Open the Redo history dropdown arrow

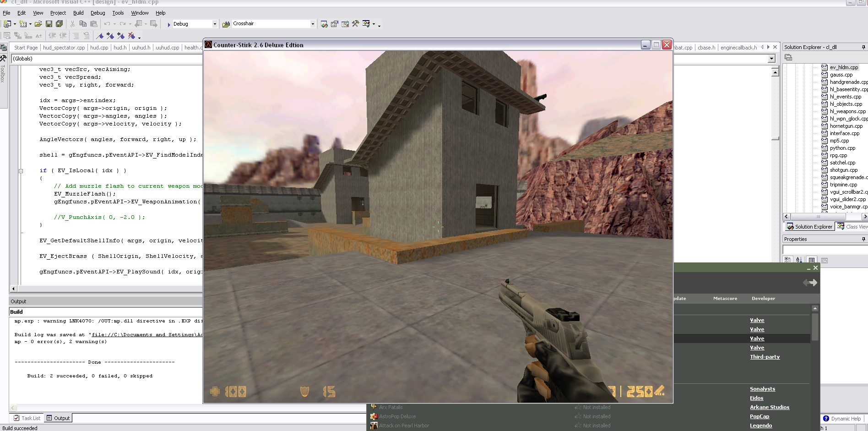point(130,24)
